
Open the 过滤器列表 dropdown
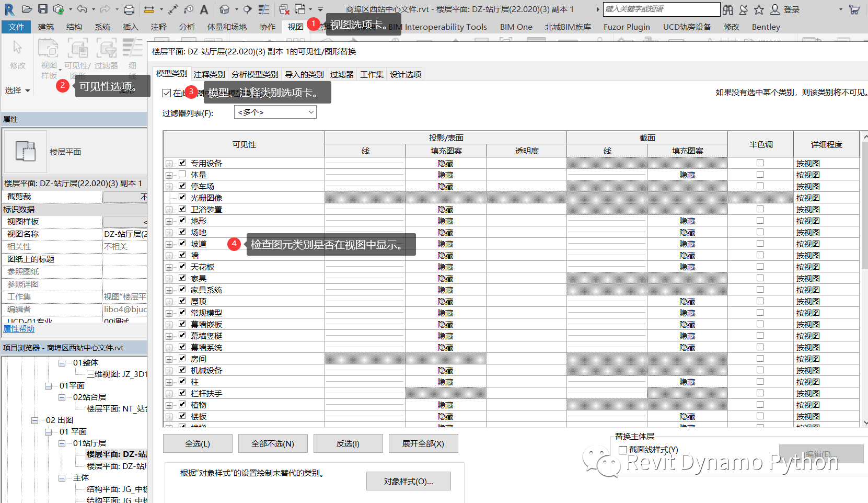275,112
